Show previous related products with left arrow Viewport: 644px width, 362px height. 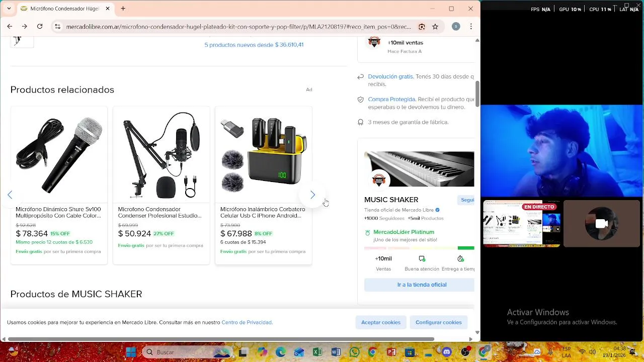coord(10,195)
